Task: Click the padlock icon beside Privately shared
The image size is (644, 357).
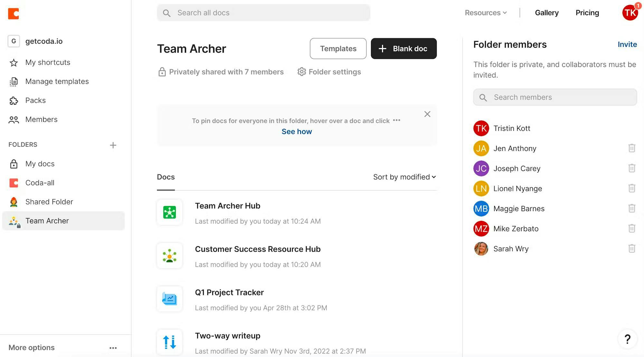Action: coord(162,72)
